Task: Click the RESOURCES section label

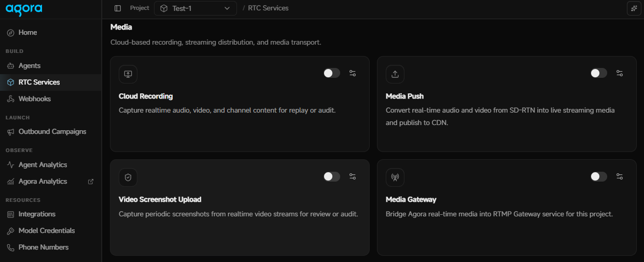Action: click(x=23, y=200)
